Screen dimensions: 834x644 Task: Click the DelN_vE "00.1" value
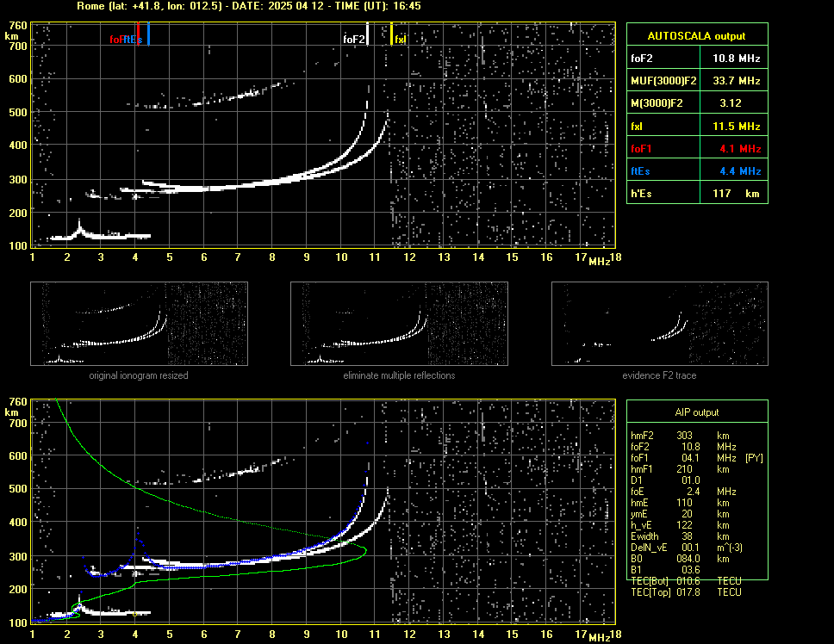pos(690,548)
